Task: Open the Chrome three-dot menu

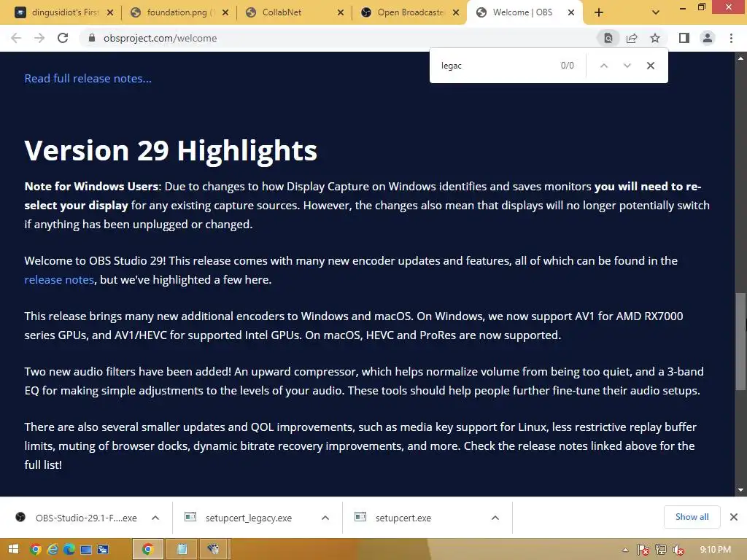Action: [x=731, y=38]
